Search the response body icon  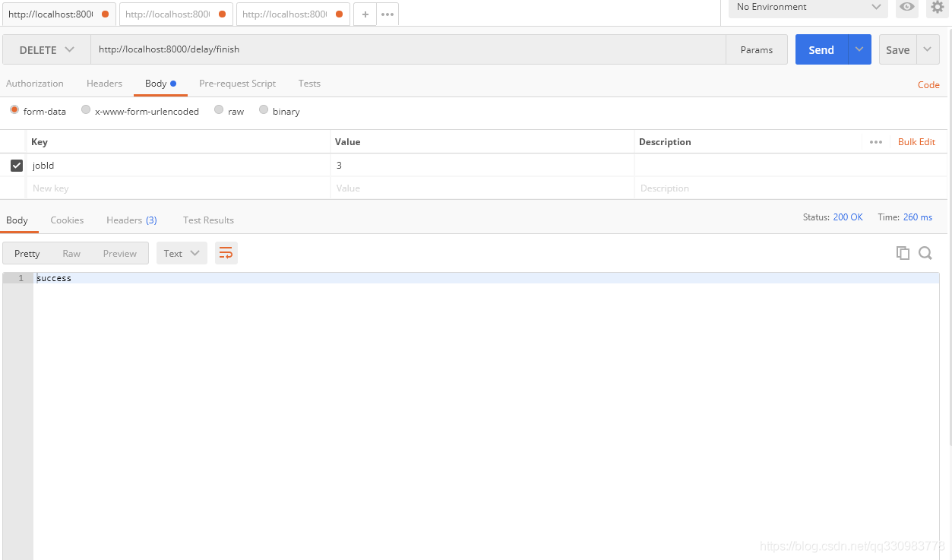point(925,253)
